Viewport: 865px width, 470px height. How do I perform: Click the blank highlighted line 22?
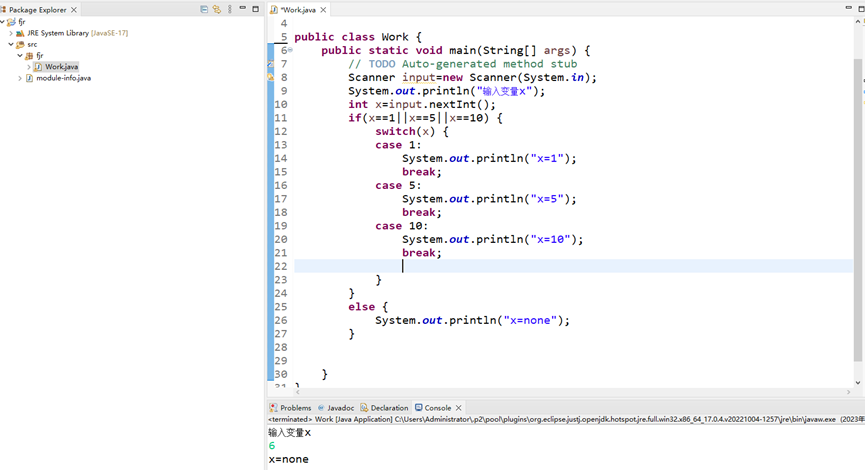pos(574,266)
